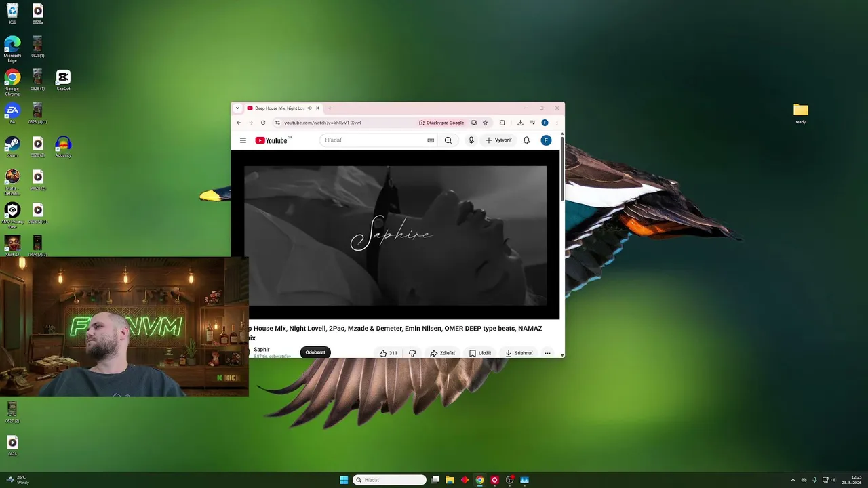Open the on-screen keyboard in search box
868x488 pixels.
(431, 140)
